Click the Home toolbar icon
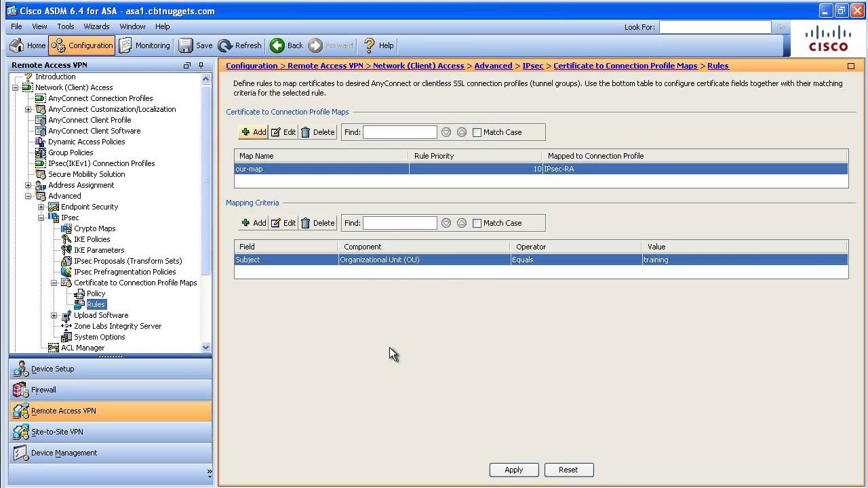 pyautogui.click(x=28, y=45)
